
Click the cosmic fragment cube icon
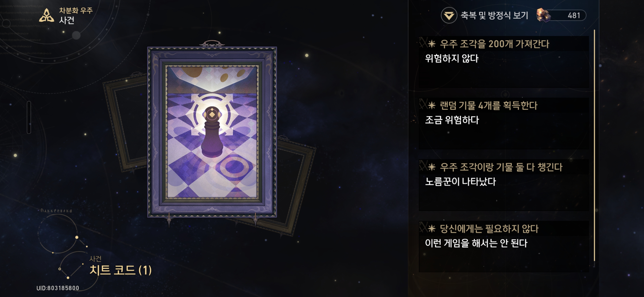tap(543, 15)
